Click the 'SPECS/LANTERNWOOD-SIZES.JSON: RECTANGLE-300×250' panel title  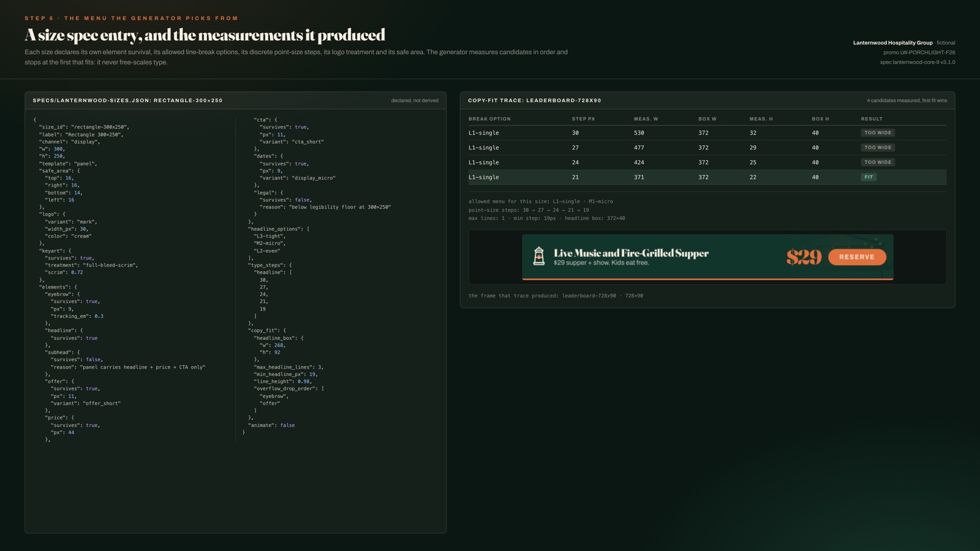click(x=127, y=100)
